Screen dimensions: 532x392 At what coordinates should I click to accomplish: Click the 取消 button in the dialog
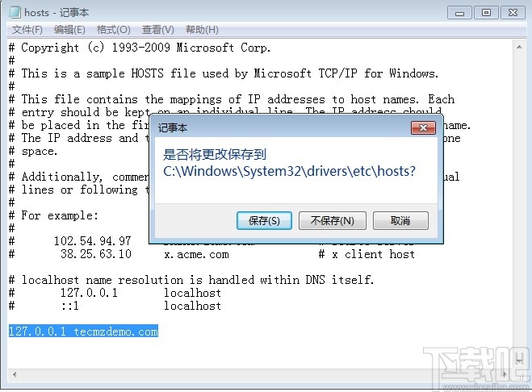(x=400, y=221)
